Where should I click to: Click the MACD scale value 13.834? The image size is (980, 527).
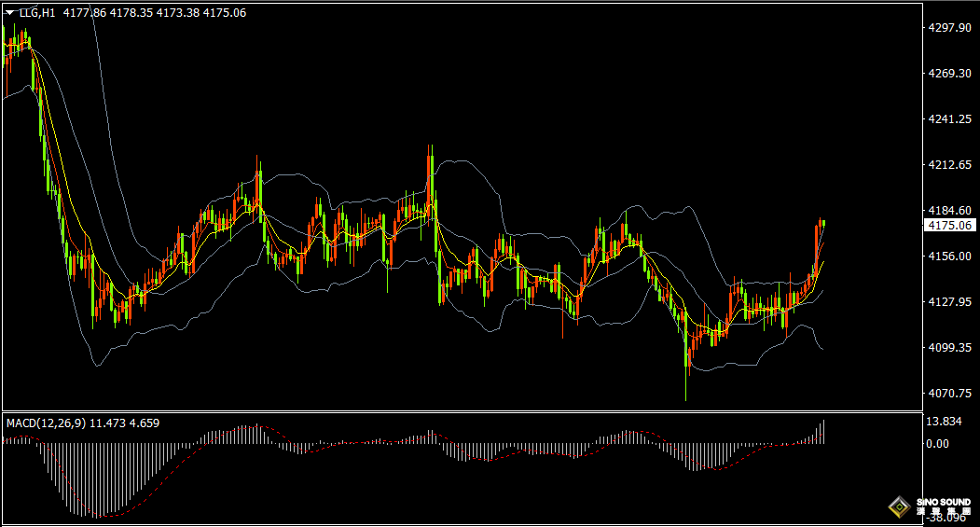coord(944,422)
